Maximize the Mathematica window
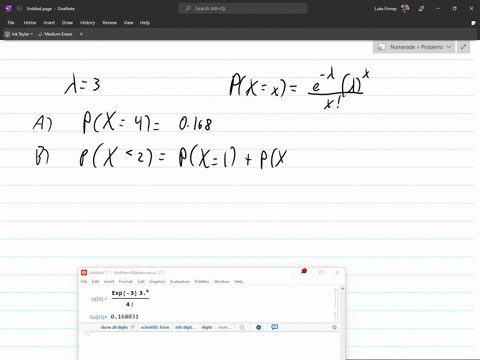Image resolution: width=480 pixels, height=360 pixels. pos(321,272)
